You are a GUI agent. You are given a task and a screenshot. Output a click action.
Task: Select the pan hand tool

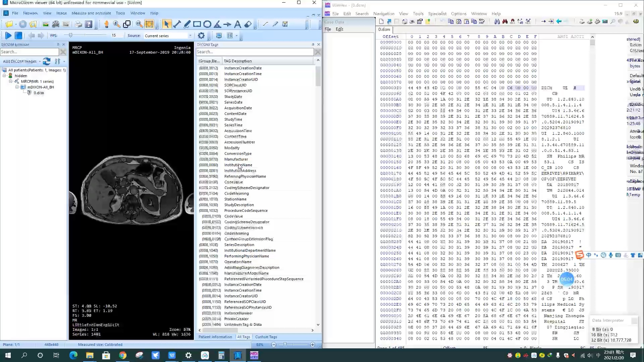pyautogui.click(x=107, y=24)
